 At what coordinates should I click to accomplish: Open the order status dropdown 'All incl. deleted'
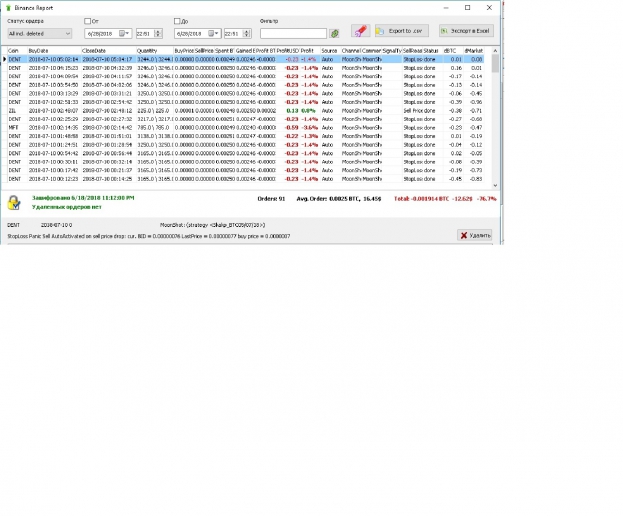[x=39, y=34]
